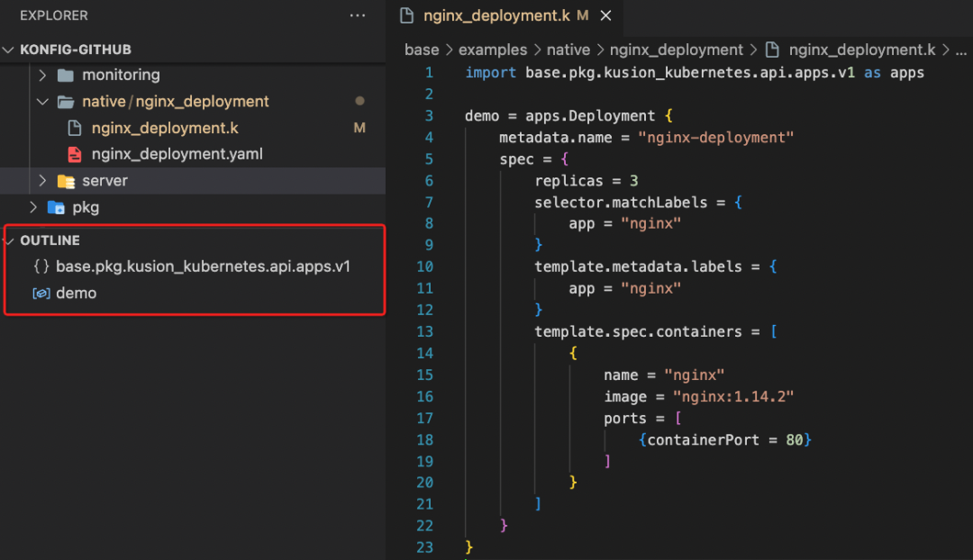This screenshot has height=560, width=973.
Task: Click the nginx_deployment.yaml file icon
Action: coord(76,154)
